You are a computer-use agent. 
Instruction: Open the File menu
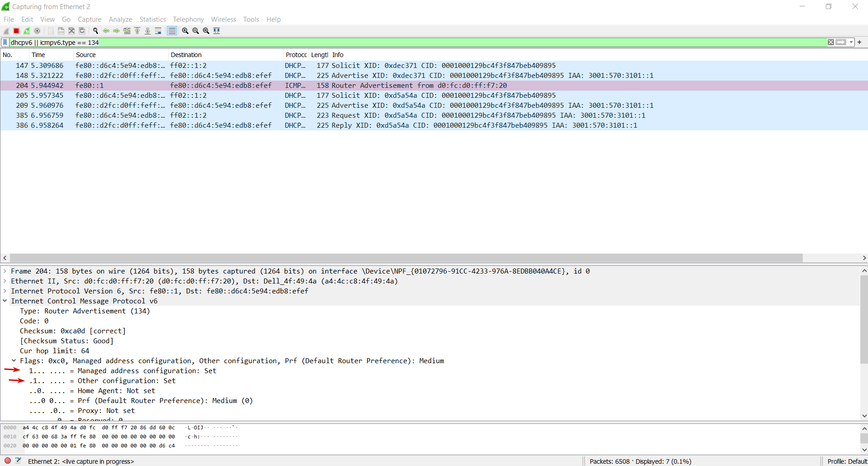tap(9, 19)
